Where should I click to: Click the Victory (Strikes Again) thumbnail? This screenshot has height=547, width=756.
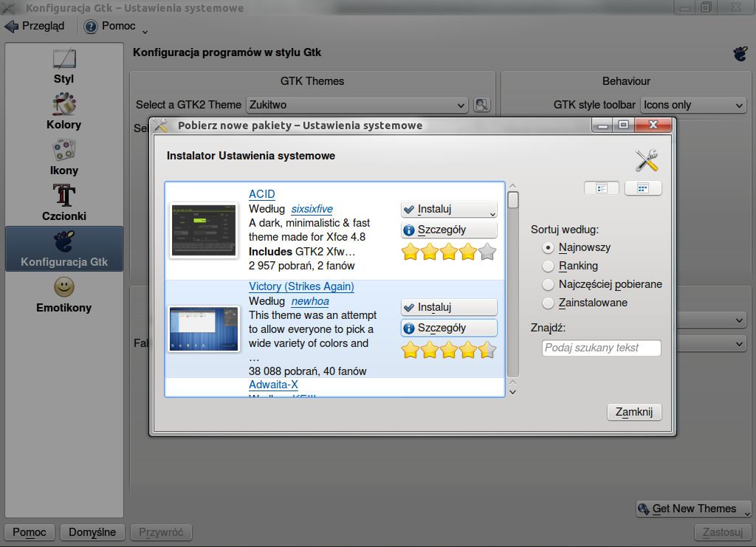point(204,328)
